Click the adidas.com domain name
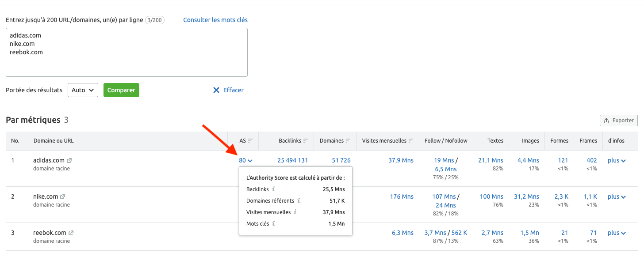Image resolution: width=644 pixels, height=264 pixels. 49,160
